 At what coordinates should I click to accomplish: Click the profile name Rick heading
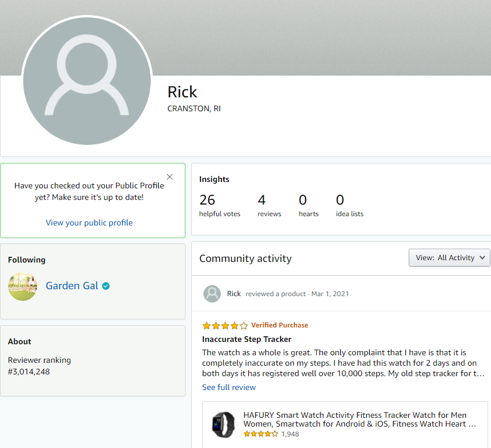[182, 92]
